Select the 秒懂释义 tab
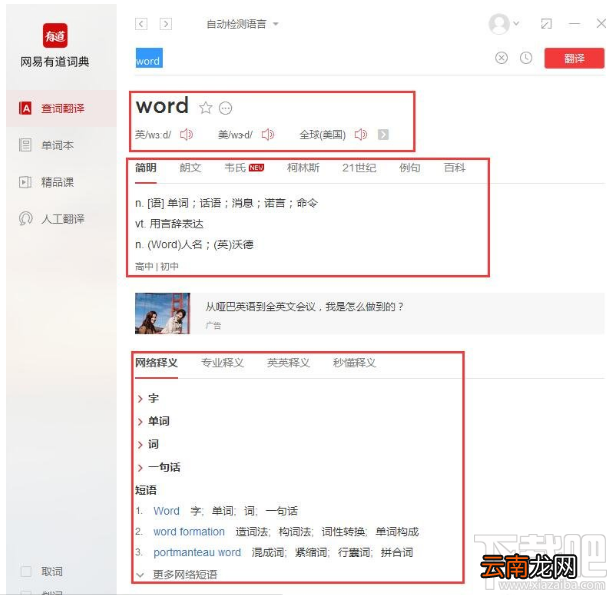 pyautogui.click(x=354, y=363)
